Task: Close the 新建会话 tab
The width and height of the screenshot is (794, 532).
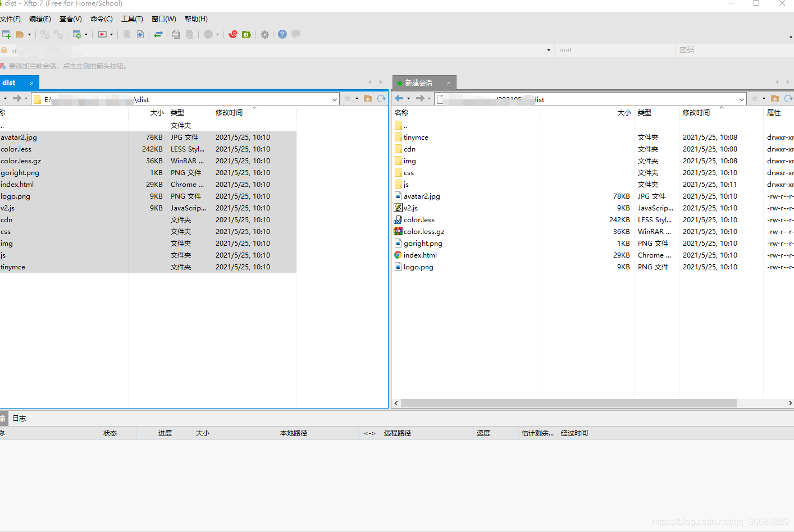Action: [449, 83]
